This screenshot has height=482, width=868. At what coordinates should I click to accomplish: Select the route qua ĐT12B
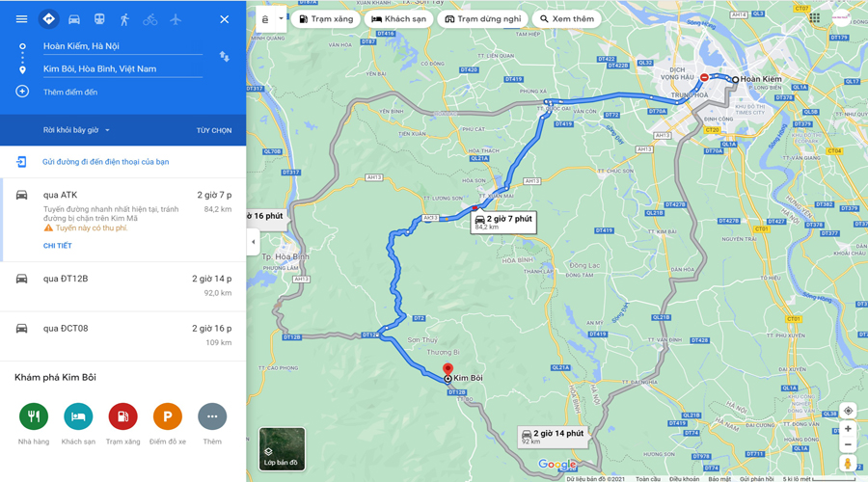[122, 286]
